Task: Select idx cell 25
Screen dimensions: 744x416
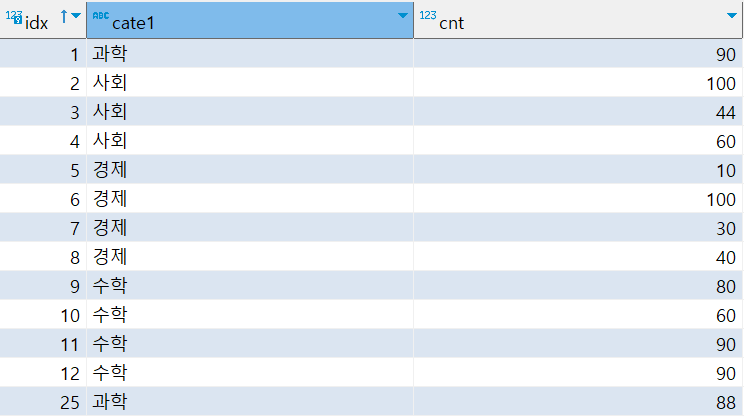Action: pyautogui.click(x=43, y=401)
